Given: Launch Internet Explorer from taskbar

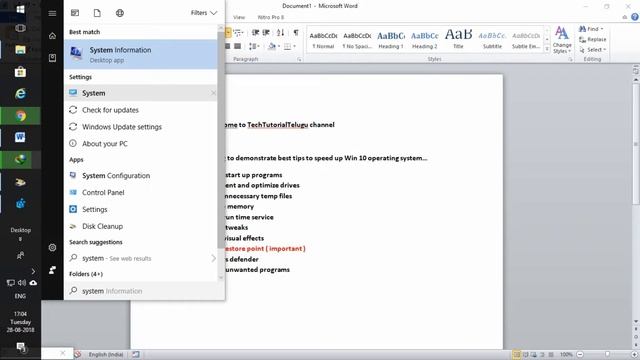Looking at the screenshot, I should click(20, 94).
